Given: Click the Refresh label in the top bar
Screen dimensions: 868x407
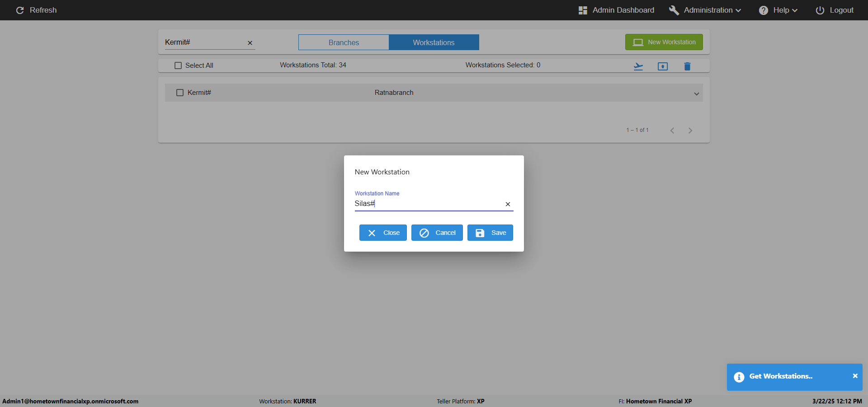Looking at the screenshot, I should [x=43, y=10].
